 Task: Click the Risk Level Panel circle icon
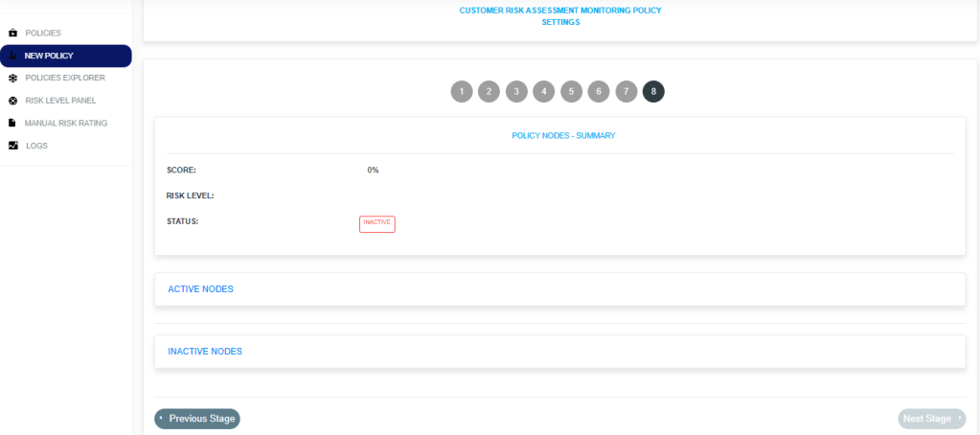point(12,101)
